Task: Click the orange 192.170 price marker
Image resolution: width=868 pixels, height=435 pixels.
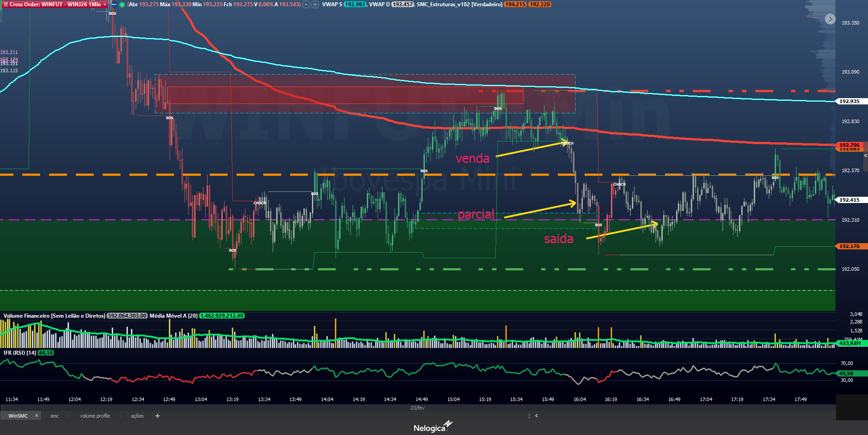Action: 849,246
